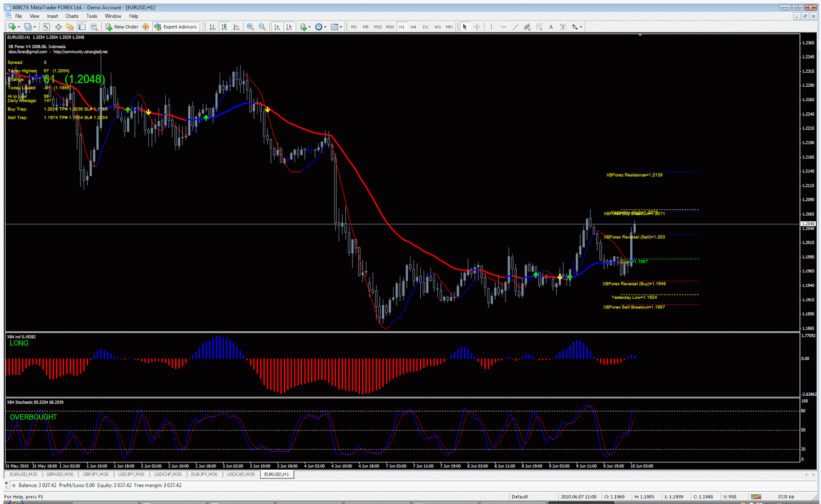This screenshot has height=504, width=821.
Task: Toggle chart shift
Action: (x=289, y=27)
